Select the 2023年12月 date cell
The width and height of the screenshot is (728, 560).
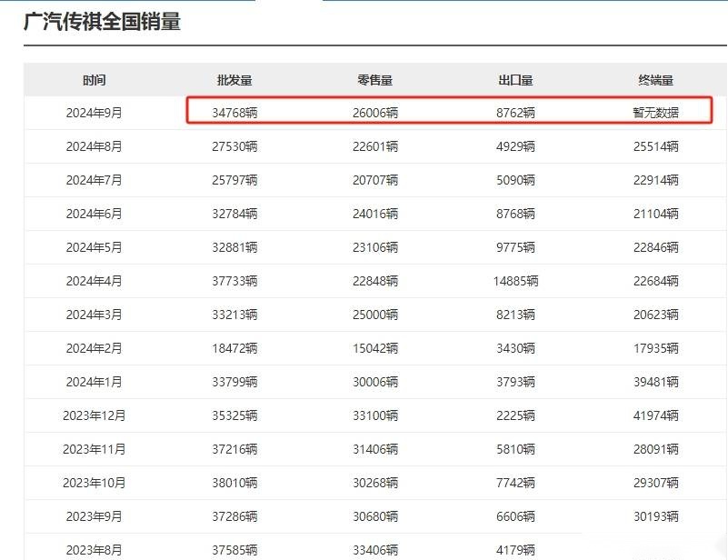pos(95,415)
